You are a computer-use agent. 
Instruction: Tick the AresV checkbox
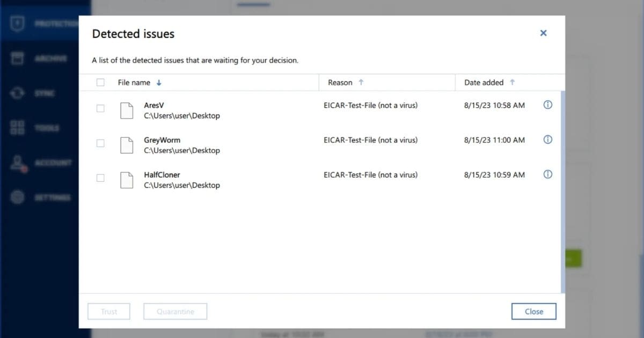(100, 108)
